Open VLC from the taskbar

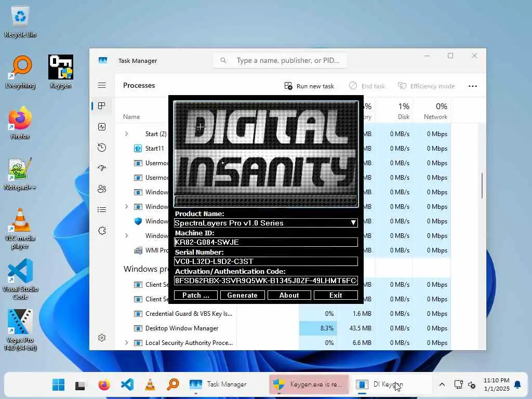(150, 385)
